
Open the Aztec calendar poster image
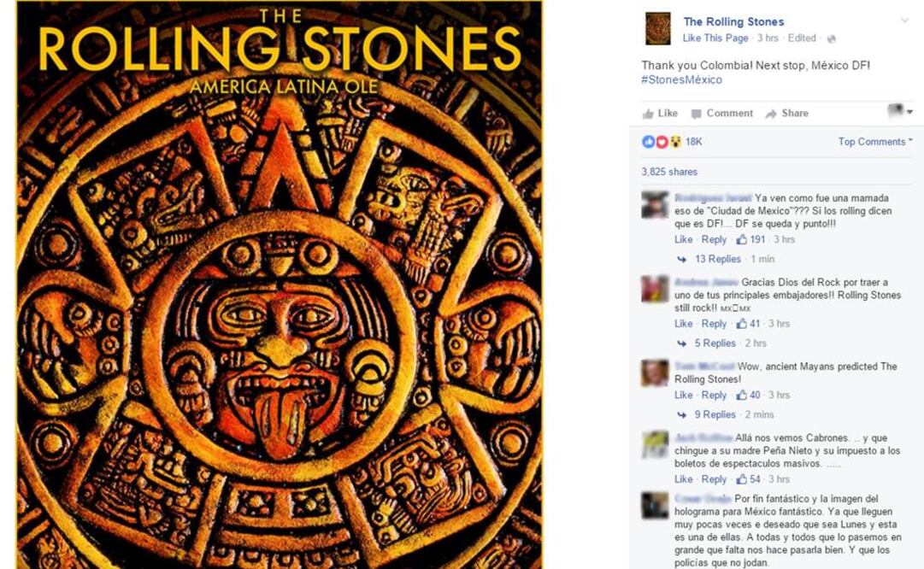tap(279, 284)
